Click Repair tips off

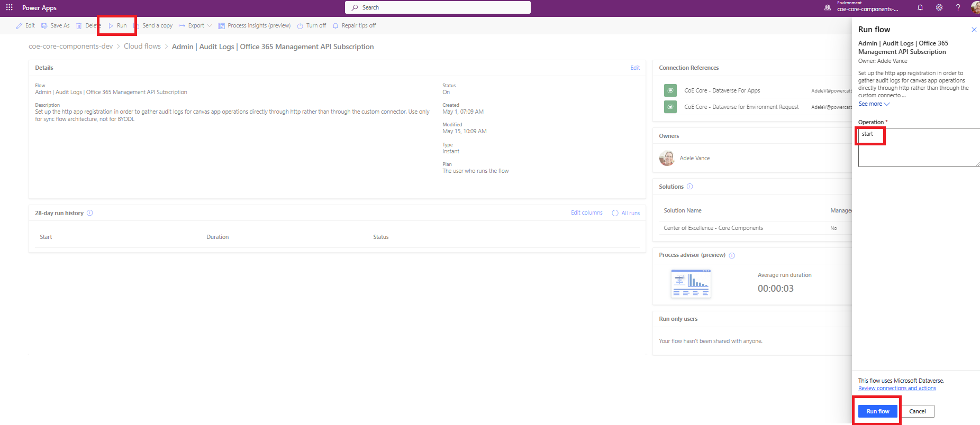354,25
